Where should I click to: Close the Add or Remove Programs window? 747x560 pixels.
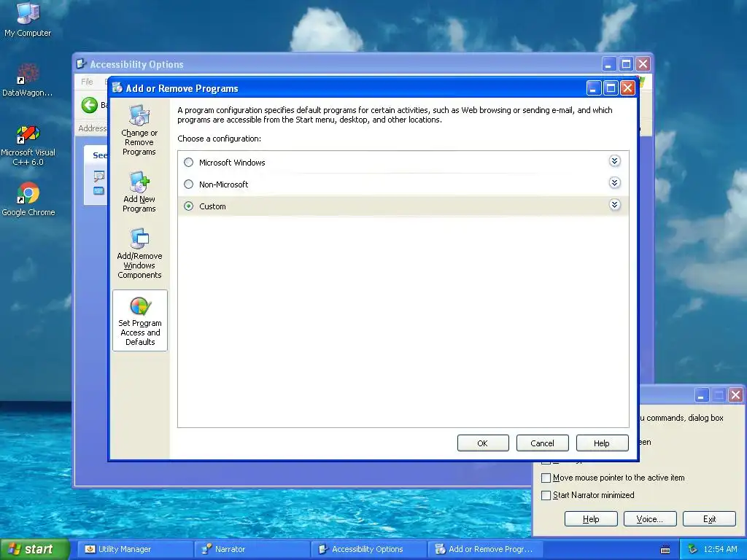pos(627,88)
